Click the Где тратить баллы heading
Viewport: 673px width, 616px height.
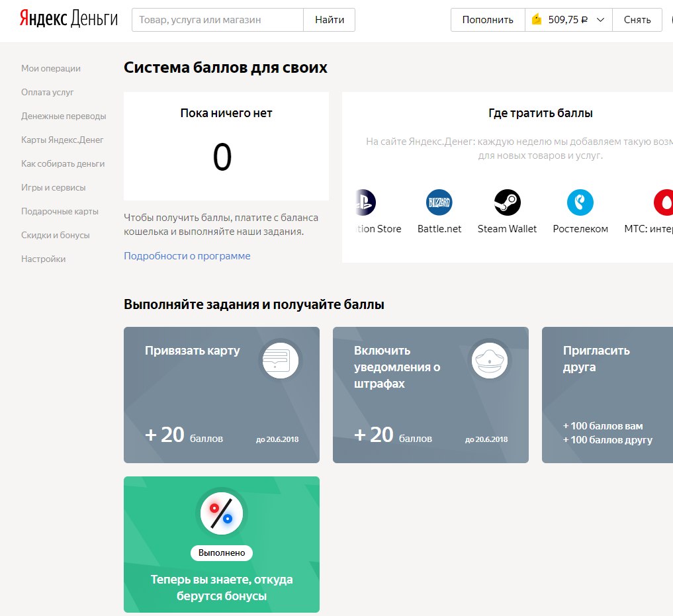541,113
